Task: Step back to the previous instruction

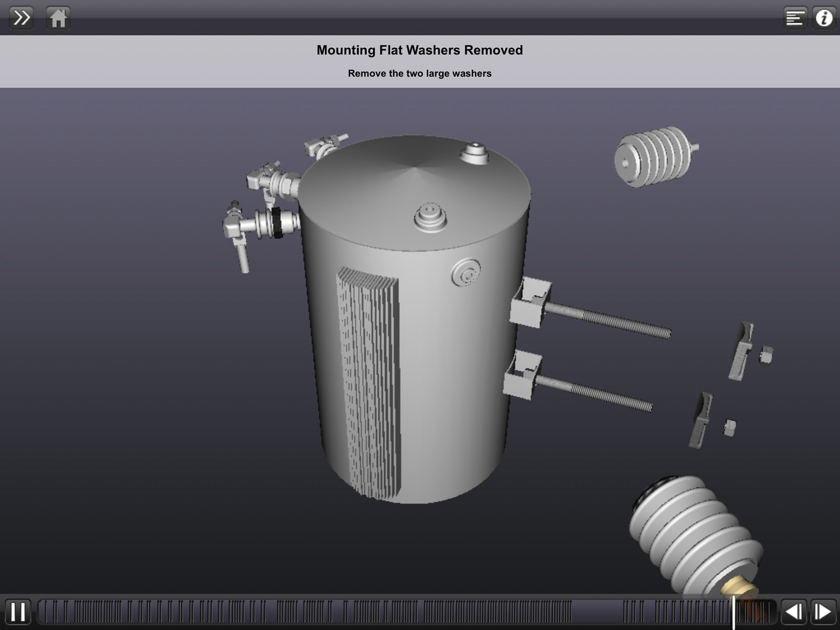Action: tap(793, 612)
